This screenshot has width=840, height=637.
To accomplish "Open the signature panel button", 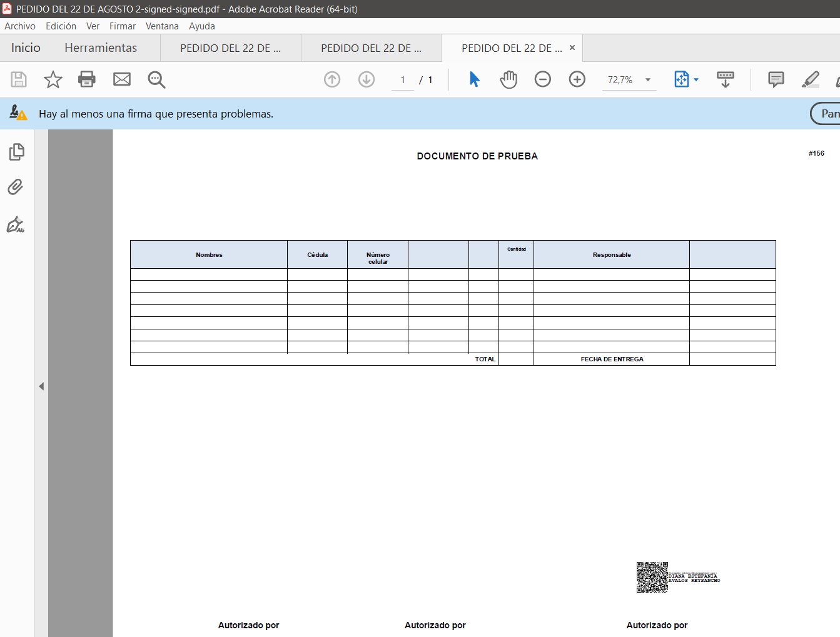I will point(826,114).
